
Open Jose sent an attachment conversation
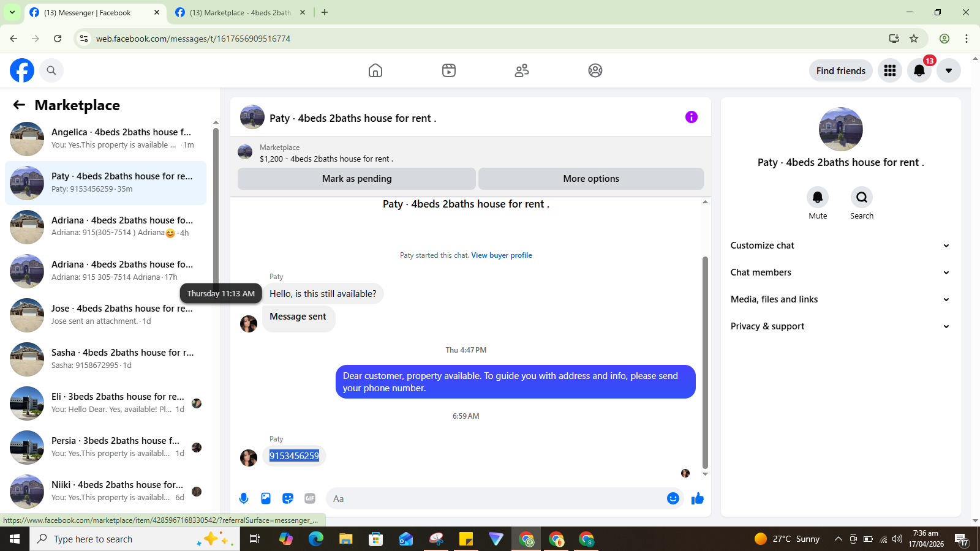(105, 315)
